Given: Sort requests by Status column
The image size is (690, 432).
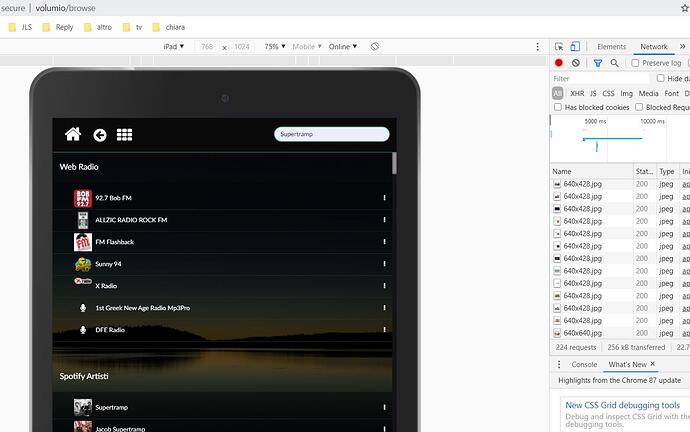Looking at the screenshot, I should pos(644,171).
